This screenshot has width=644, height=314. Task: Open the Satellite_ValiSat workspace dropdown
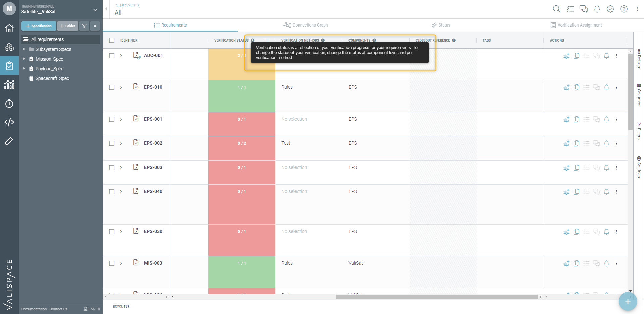tap(95, 10)
